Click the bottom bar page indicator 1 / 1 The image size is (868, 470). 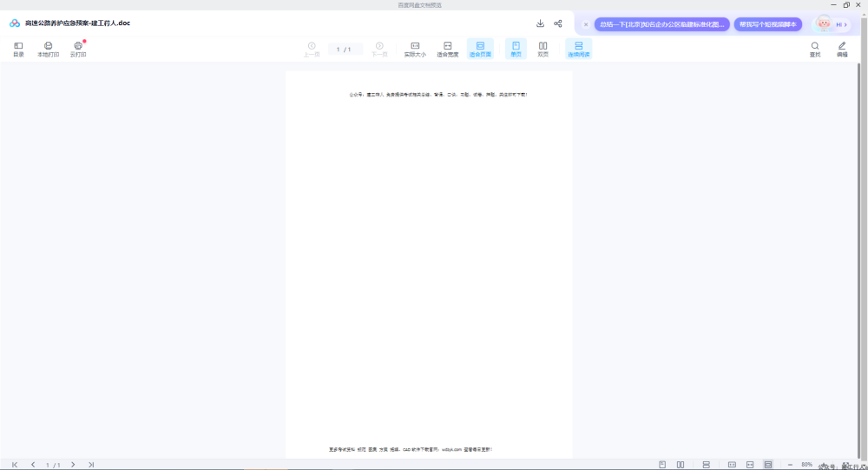[53, 465]
